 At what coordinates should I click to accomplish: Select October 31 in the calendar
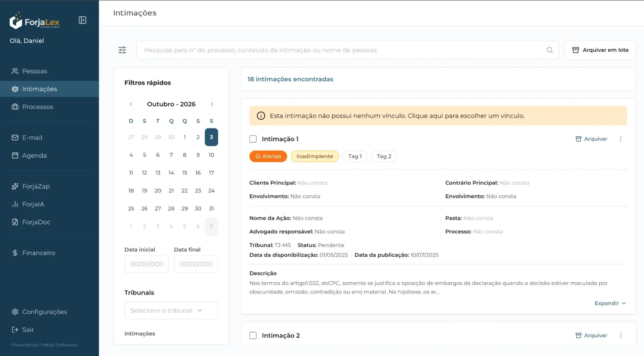[211, 209]
